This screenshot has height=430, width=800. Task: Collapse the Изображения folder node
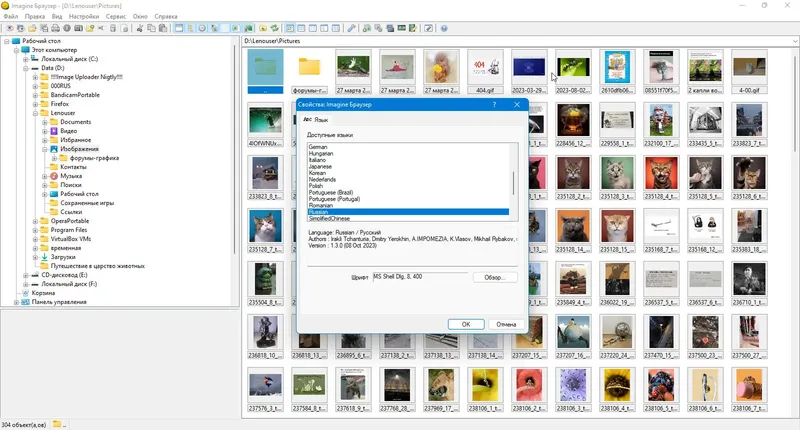coord(45,149)
